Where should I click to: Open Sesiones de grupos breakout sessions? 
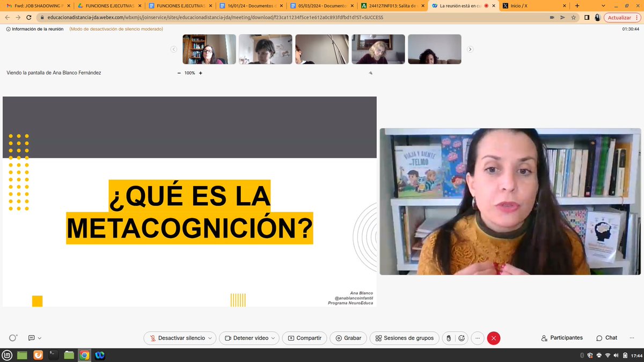pos(404,338)
